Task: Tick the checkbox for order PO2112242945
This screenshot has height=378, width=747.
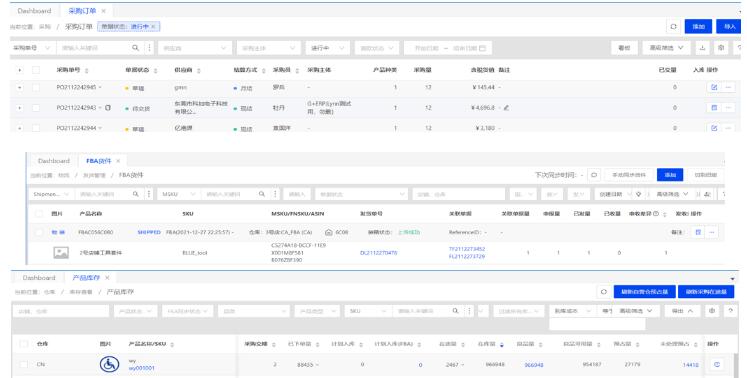Action: [36, 88]
